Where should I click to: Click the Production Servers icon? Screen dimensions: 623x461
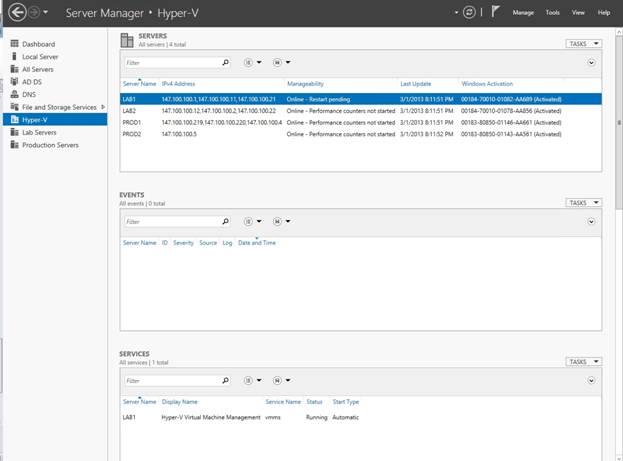point(14,145)
